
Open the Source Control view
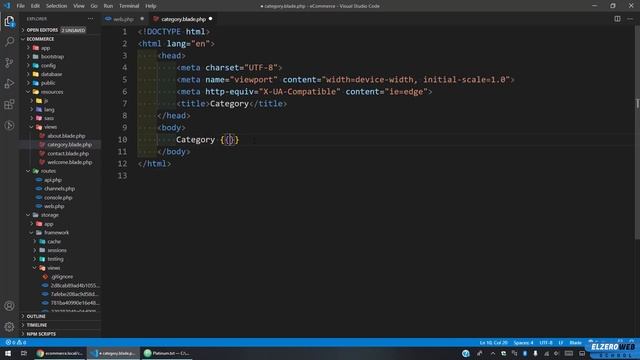(x=9, y=62)
